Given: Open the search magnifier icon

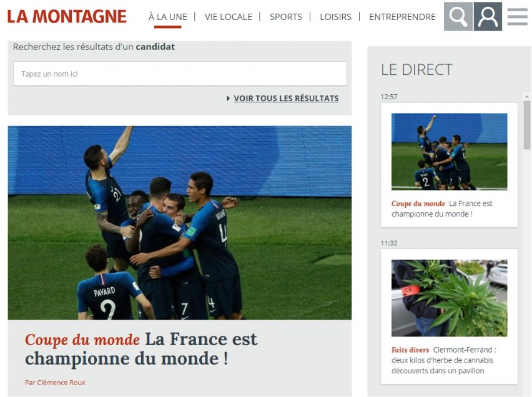Looking at the screenshot, I should pyautogui.click(x=458, y=17).
